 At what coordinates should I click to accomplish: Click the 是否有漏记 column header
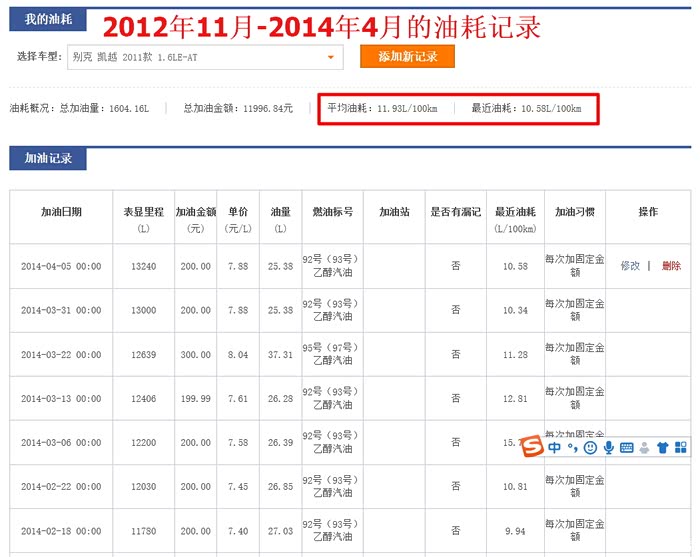pyautogui.click(x=455, y=212)
